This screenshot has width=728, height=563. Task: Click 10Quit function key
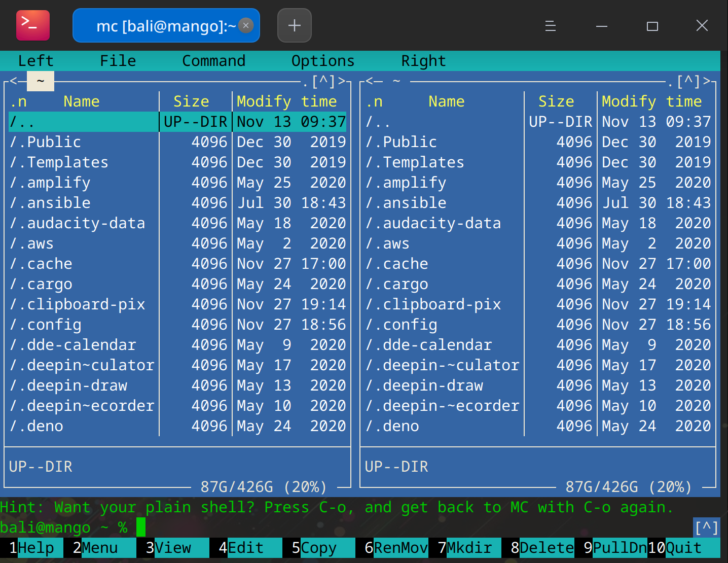pyautogui.click(x=684, y=548)
